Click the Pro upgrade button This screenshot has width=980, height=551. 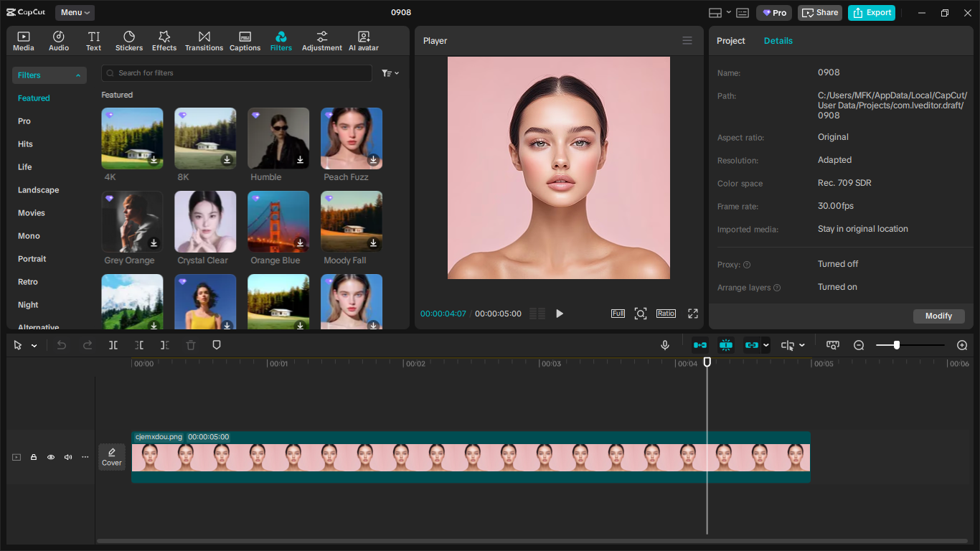click(x=774, y=13)
